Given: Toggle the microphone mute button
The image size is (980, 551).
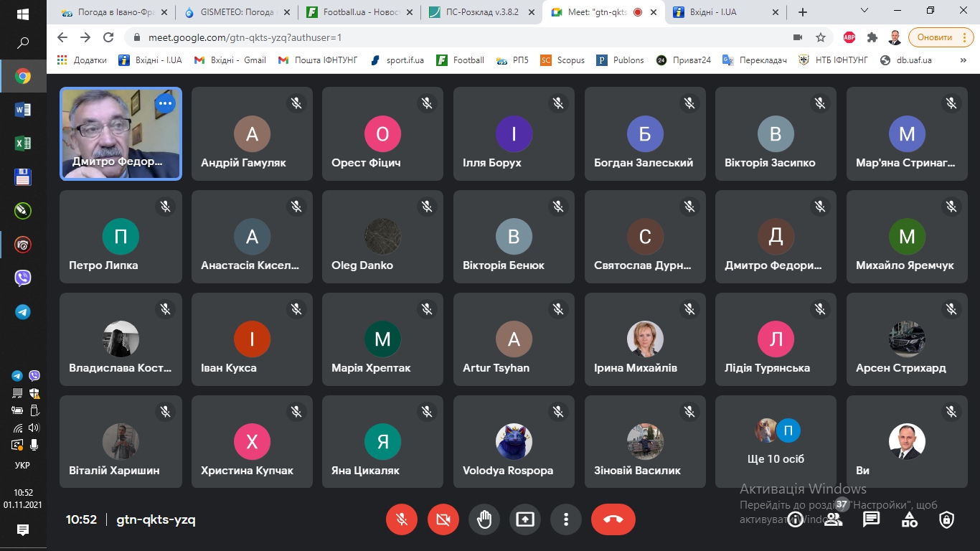Looking at the screenshot, I should [x=402, y=519].
